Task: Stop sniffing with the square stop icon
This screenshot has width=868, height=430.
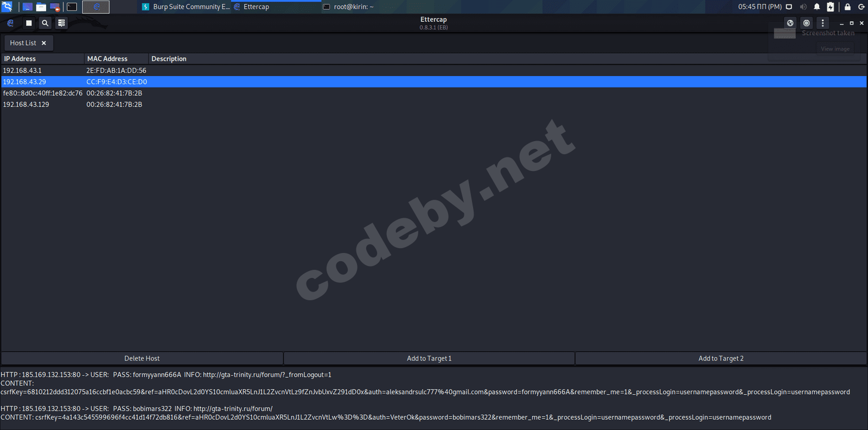Action: tap(29, 23)
